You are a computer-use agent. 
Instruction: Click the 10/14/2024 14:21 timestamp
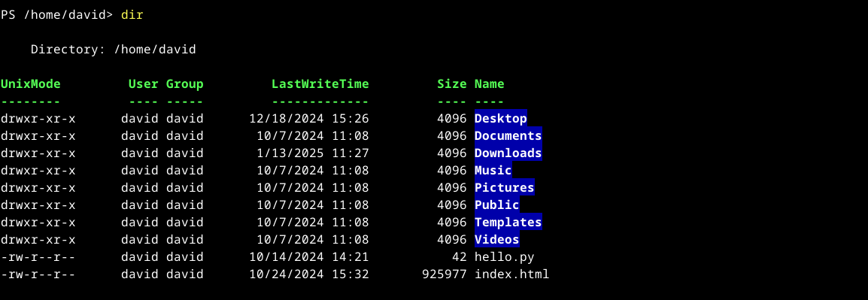tap(309, 257)
